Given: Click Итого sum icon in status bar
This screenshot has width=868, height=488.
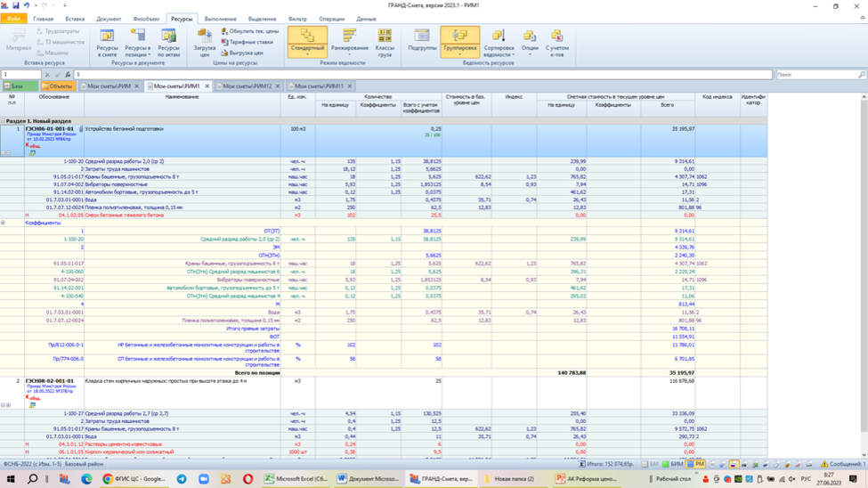Looking at the screenshot, I should click(x=582, y=464).
